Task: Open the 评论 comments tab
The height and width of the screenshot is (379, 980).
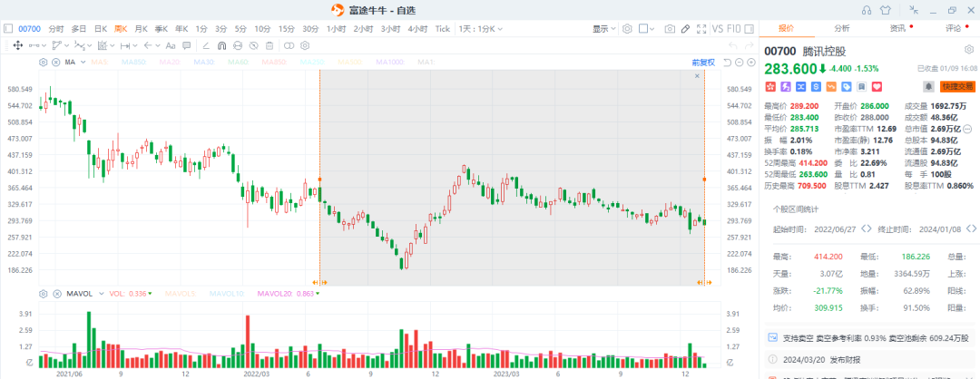Action: pos(954,28)
